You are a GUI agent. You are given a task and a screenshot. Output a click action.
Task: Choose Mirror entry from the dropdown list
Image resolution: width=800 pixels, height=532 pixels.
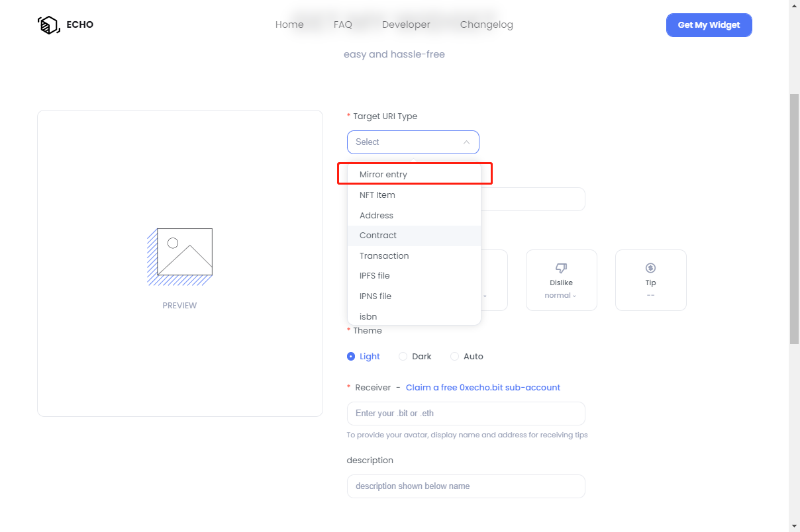tap(383, 175)
